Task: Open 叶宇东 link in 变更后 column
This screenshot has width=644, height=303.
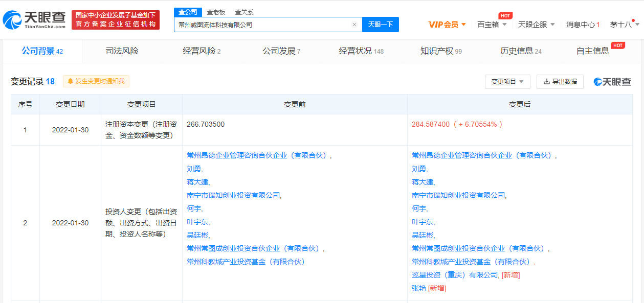Action: [x=423, y=222]
